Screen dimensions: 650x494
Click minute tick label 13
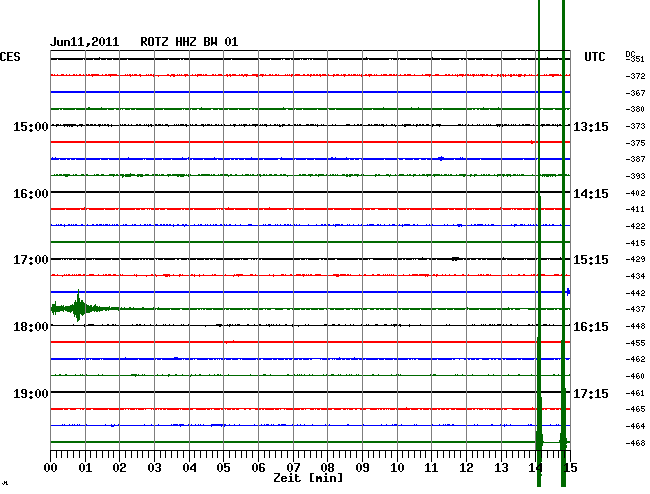coord(501,467)
